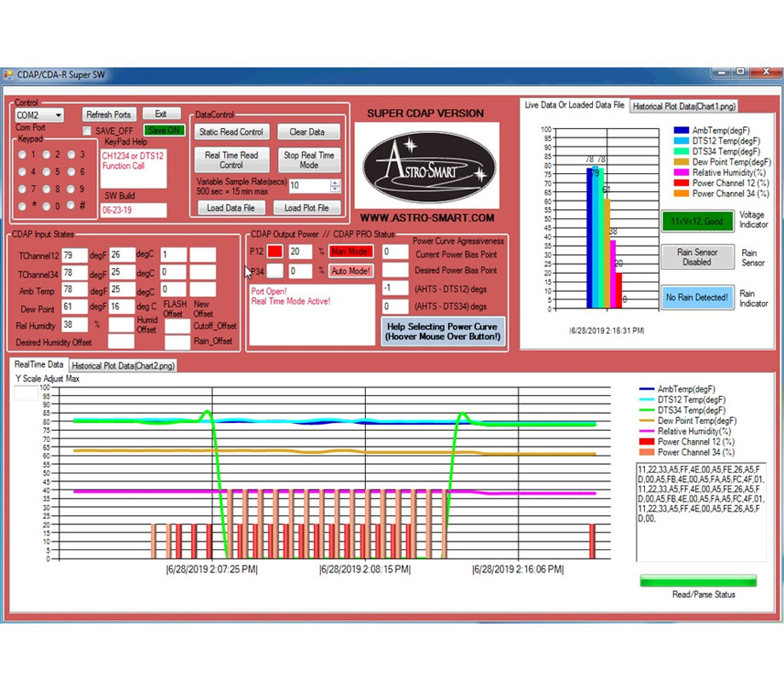Image resolution: width=784 pixels, height=691 pixels.
Task: Decrease sample rate with the down arrow
Action: click(334, 189)
